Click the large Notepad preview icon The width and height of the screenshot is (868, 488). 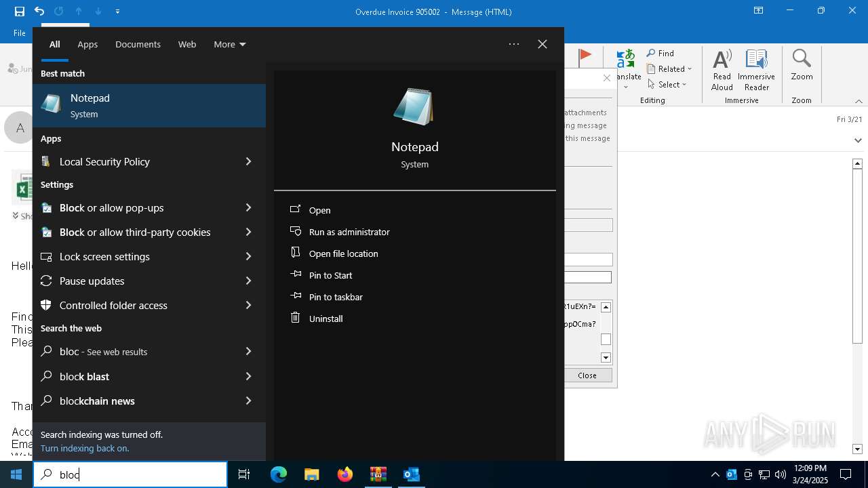(414, 106)
